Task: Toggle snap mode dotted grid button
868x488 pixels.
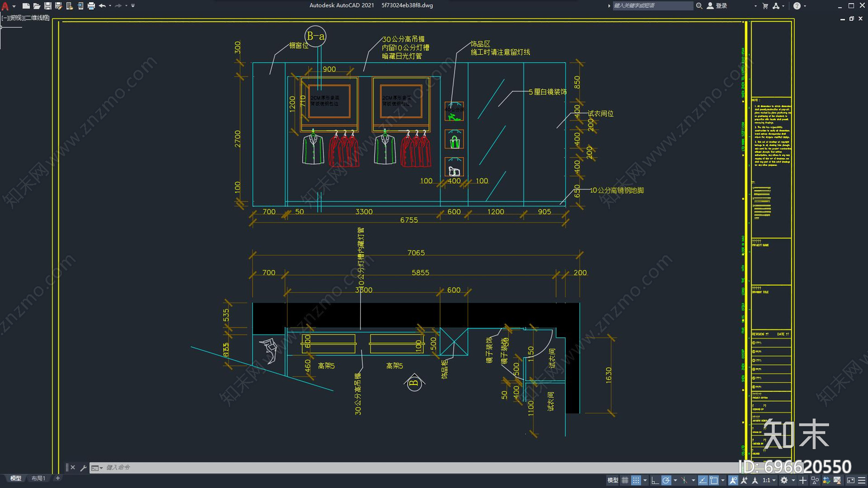Action: point(636,480)
